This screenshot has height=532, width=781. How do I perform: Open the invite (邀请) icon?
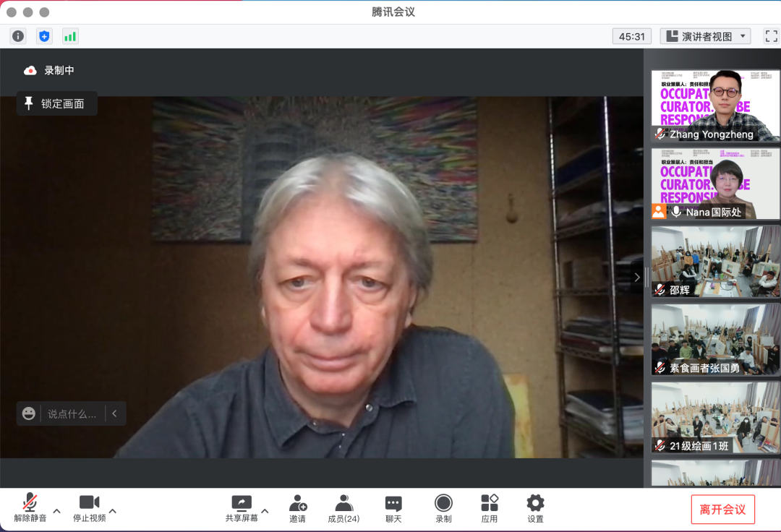[x=297, y=508]
